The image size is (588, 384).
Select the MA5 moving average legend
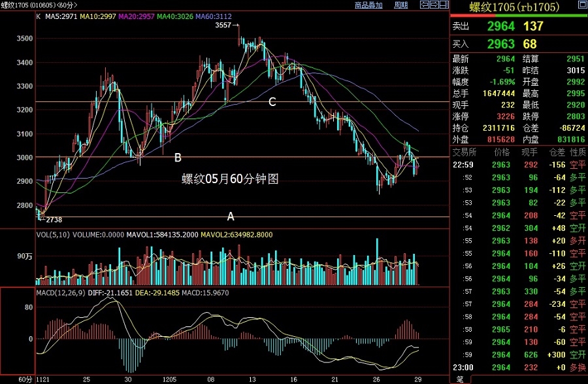(x=61, y=16)
